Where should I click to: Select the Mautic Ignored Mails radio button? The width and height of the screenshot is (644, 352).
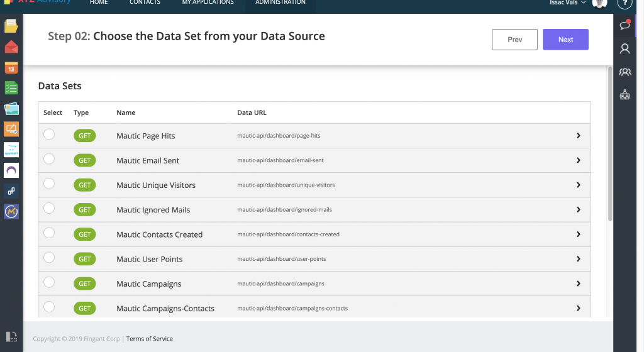click(x=49, y=208)
